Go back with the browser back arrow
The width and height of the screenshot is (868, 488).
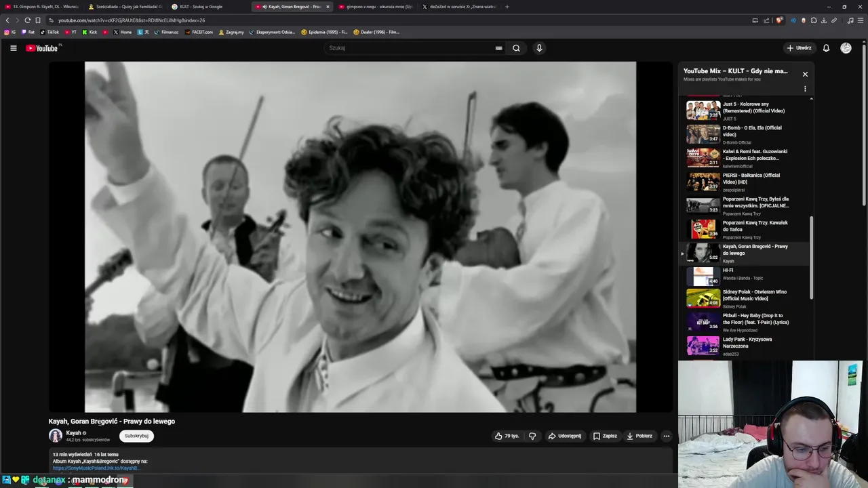tap(7, 20)
